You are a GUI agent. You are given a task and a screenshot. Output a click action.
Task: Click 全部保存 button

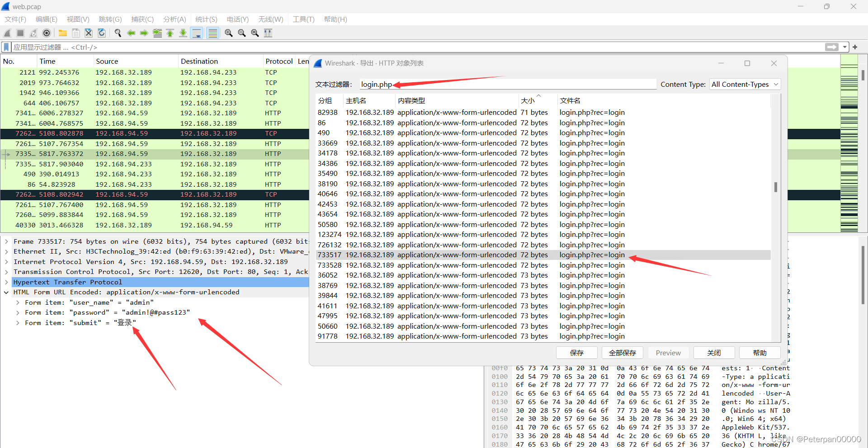pyautogui.click(x=623, y=353)
